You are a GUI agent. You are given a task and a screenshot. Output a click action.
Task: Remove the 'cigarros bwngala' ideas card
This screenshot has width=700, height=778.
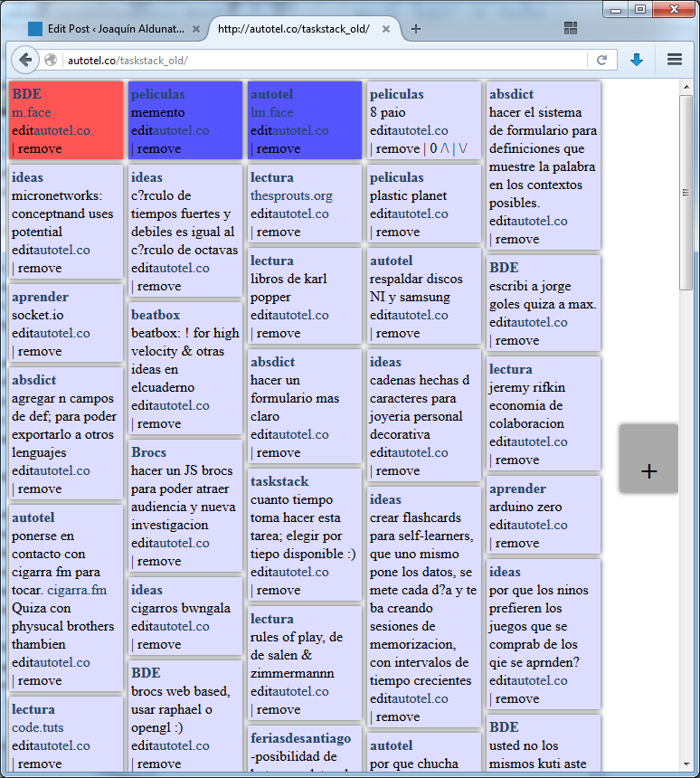[159, 644]
